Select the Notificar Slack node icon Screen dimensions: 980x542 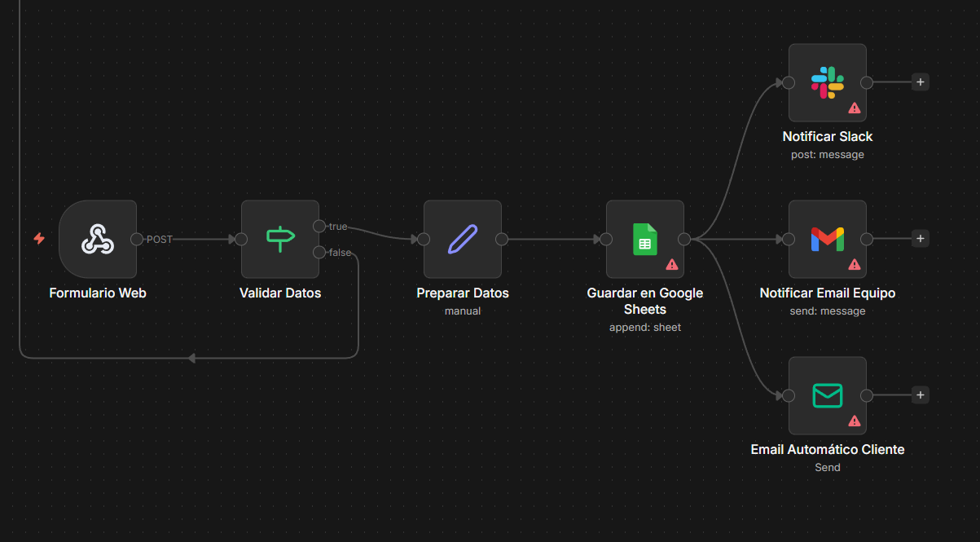(x=827, y=82)
